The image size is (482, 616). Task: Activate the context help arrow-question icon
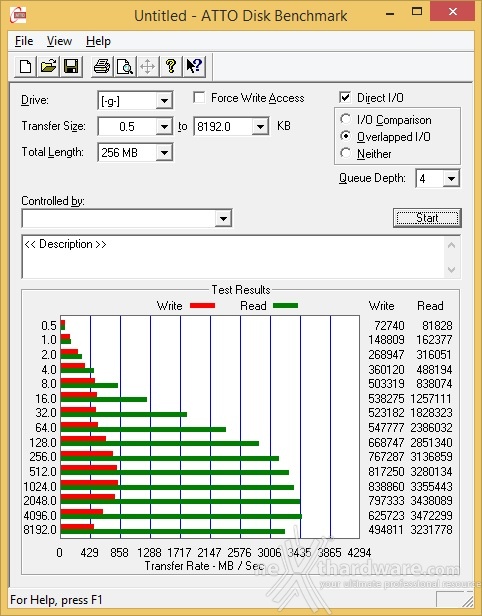(194, 66)
